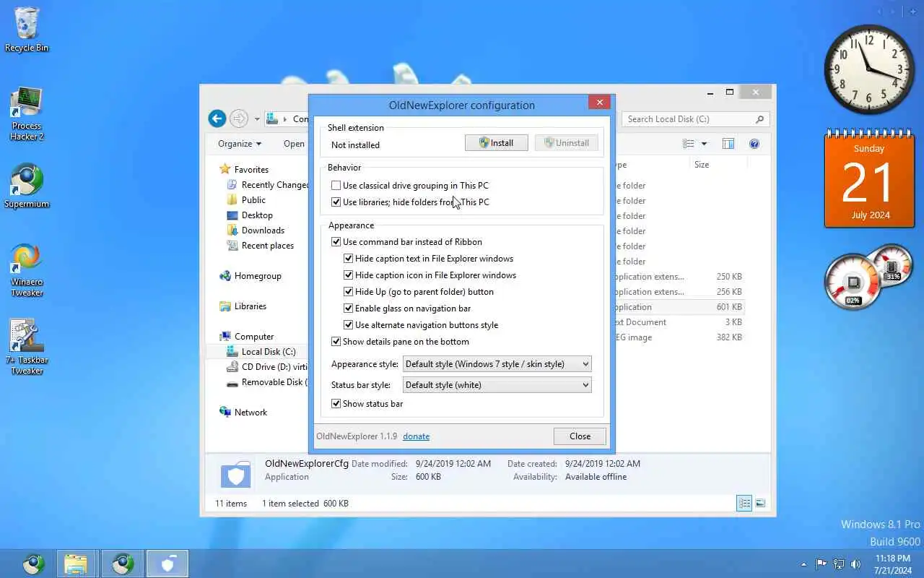Select CD Drive (D:) in navigation pane
Screen dimensions: 924x578
pyautogui.click(x=267, y=367)
